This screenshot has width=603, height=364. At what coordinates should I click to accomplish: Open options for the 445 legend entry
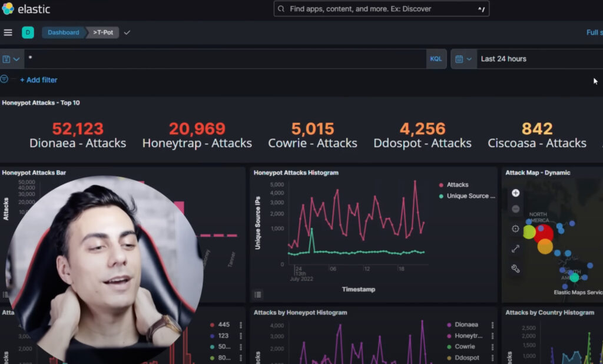click(x=241, y=325)
